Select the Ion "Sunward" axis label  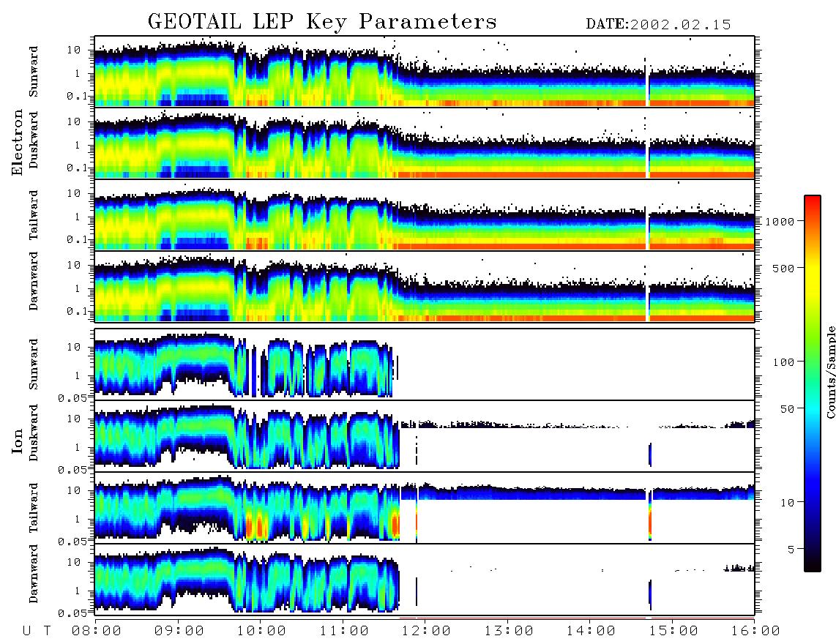[x=34, y=364]
